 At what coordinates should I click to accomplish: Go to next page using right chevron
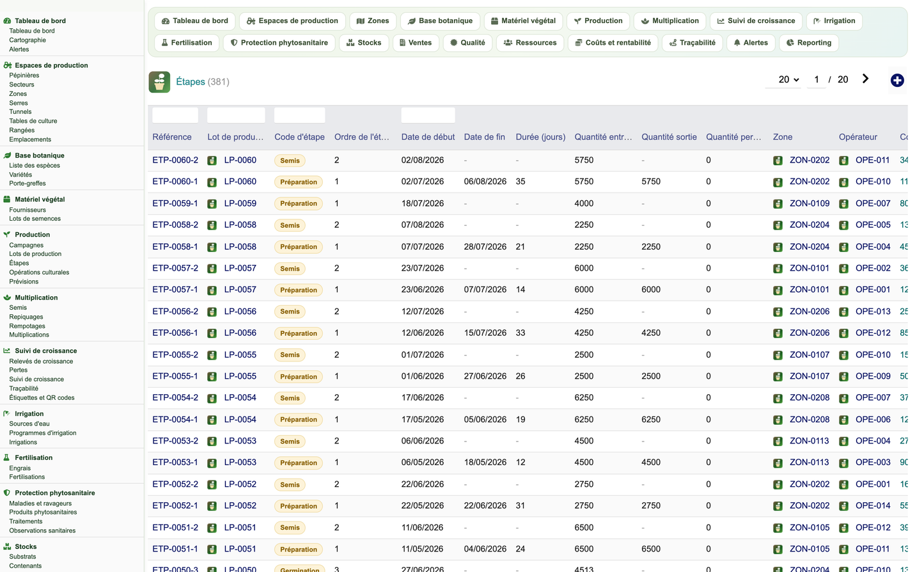point(865,79)
